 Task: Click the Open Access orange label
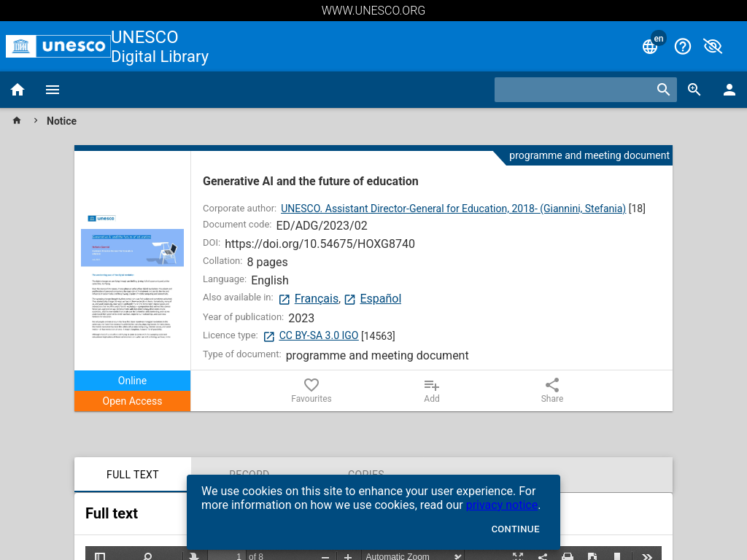pyautogui.click(x=133, y=401)
